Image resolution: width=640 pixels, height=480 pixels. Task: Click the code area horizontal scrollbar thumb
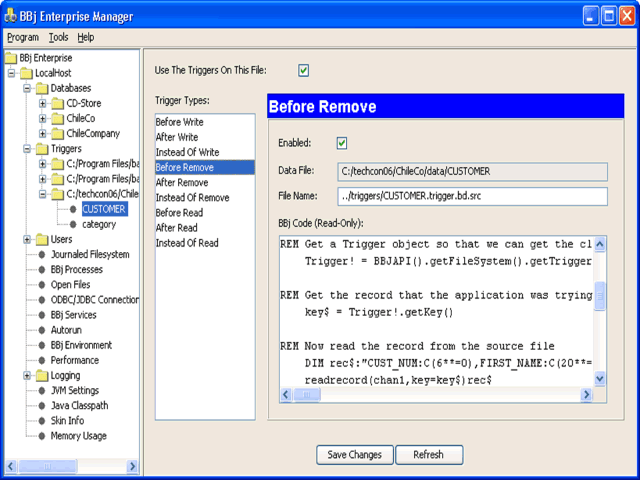point(307,395)
